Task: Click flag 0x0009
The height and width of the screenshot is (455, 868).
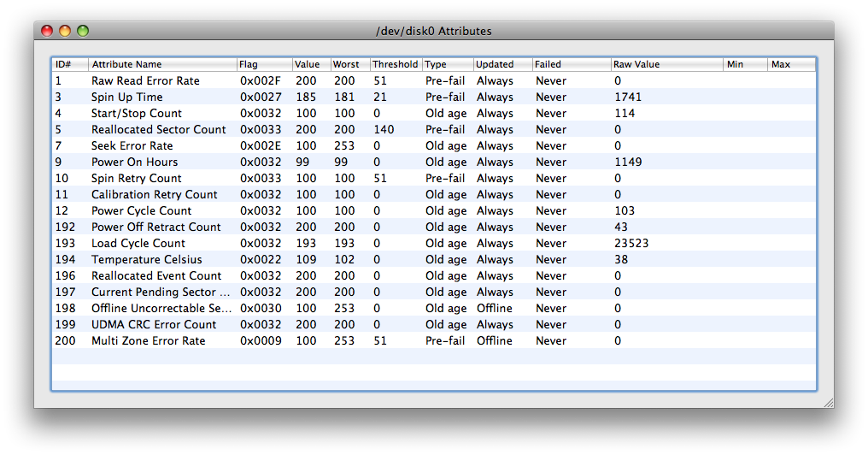Action: click(261, 341)
